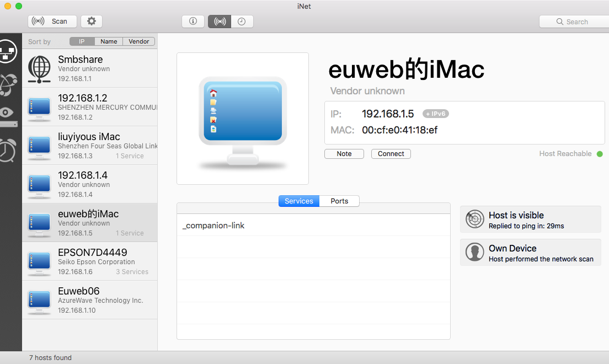The image size is (609, 364).
Task: Click 'Host performed the network scan' text
Action: (x=541, y=259)
